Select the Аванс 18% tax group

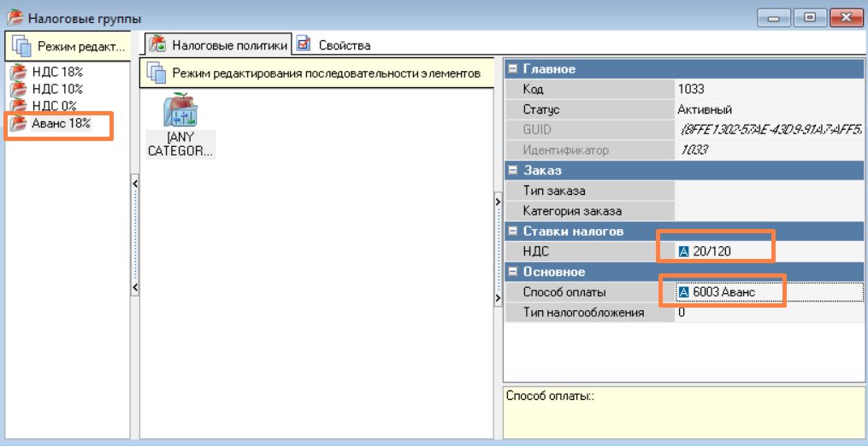pyautogui.click(x=60, y=124)
